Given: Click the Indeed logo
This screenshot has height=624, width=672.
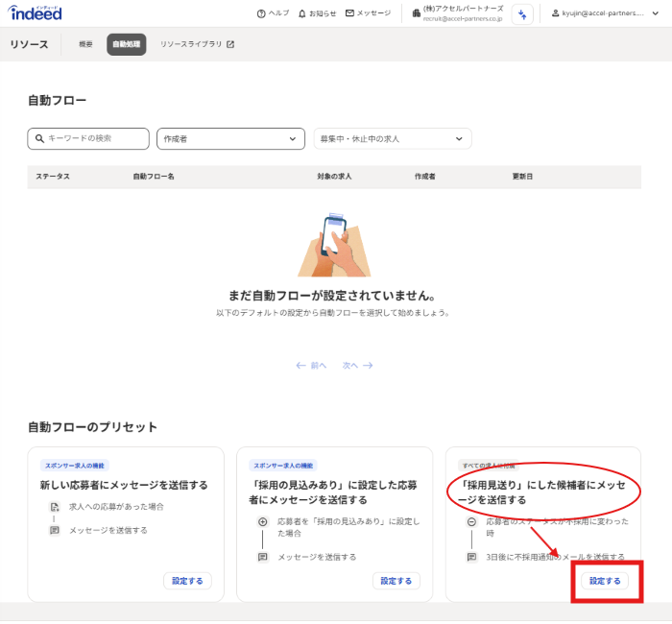Looking at the screenshot, I should tap(36, 13).
